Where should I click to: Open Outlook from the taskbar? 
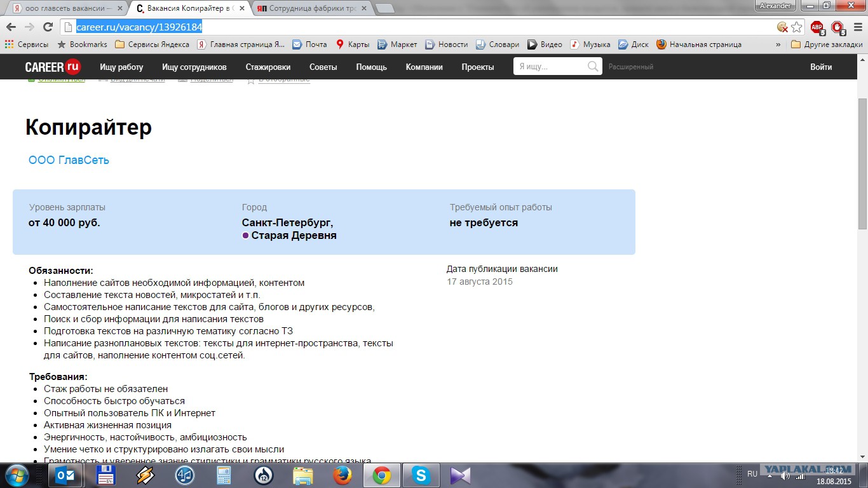pyautogui.click(x=66, y=475)
